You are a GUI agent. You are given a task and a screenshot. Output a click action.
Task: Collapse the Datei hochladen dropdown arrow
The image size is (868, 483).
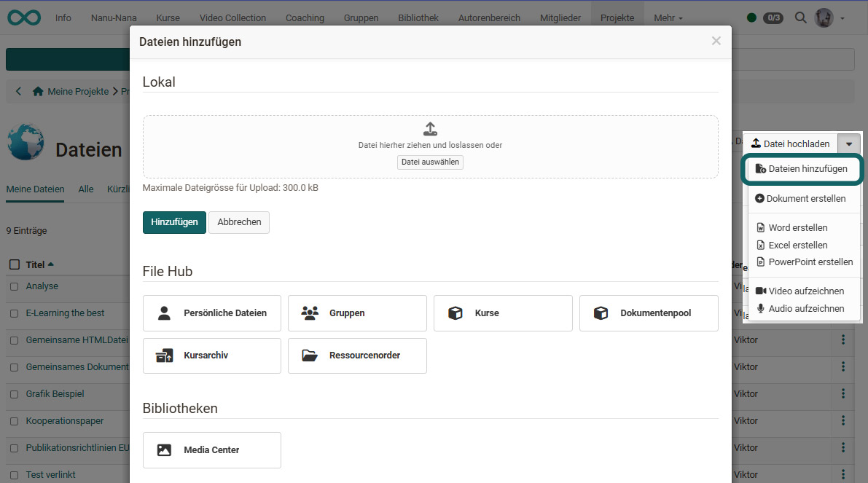849,144
